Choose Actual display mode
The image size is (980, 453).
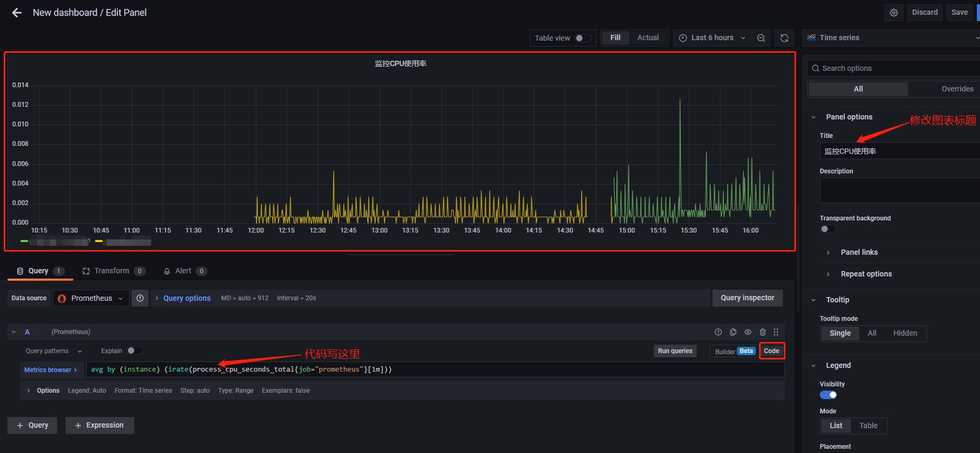648,38
